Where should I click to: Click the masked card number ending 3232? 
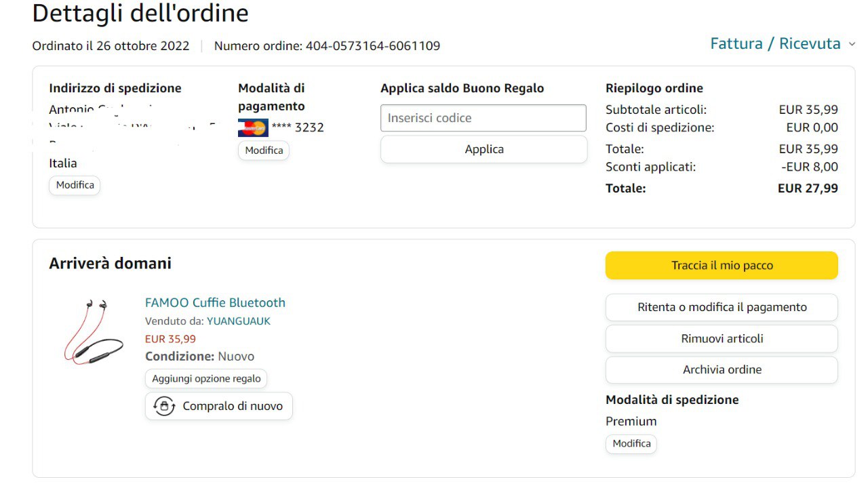[298, 127]
